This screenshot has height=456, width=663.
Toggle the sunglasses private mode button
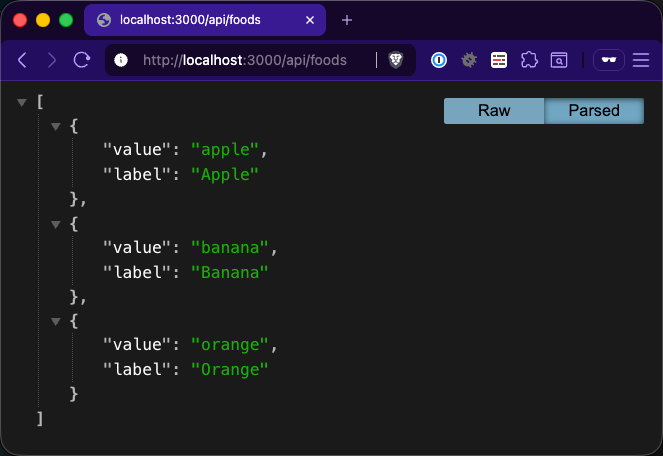608,60
